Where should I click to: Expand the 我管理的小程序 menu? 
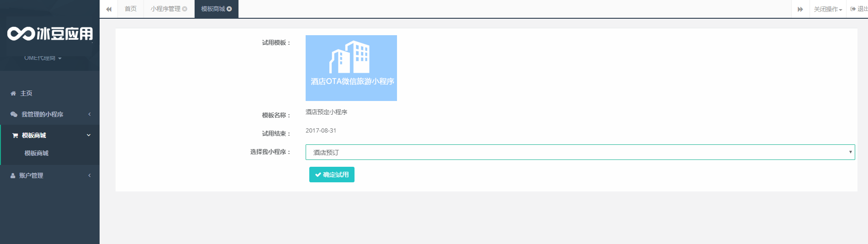click(50, 114)
